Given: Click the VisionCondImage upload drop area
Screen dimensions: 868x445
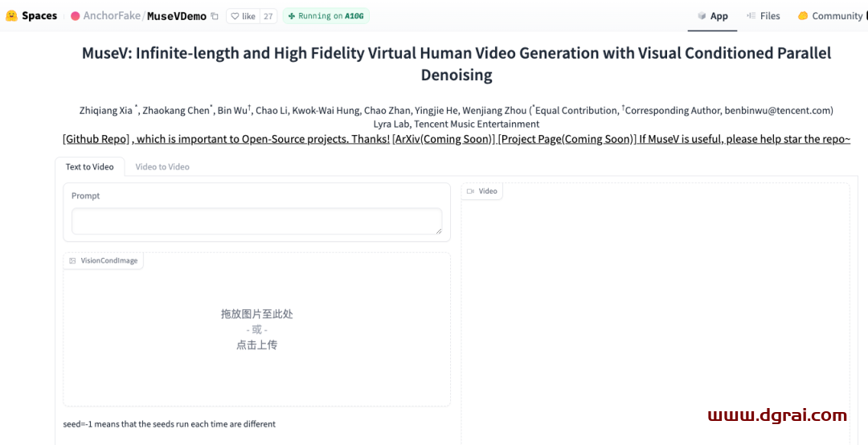Looking at the screenshot, I should pos(257,329).
